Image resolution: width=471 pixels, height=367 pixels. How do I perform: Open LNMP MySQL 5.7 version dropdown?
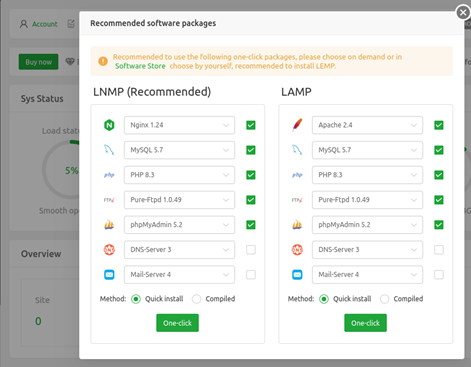pos(179,150)
